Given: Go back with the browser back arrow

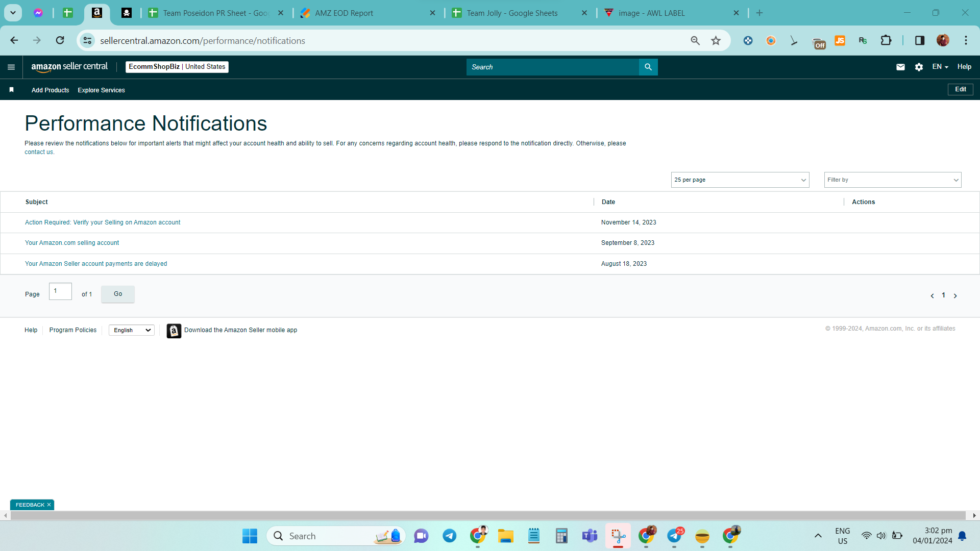Looking at the screenshot, I should click(x=14, y=40).
